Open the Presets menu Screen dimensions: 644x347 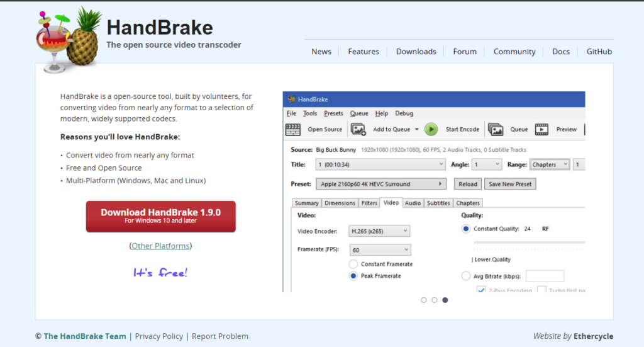coord(333,113)
